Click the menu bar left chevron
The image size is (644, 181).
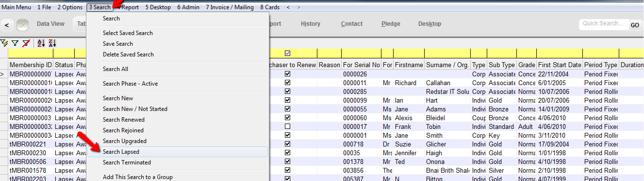coord(289,7)
